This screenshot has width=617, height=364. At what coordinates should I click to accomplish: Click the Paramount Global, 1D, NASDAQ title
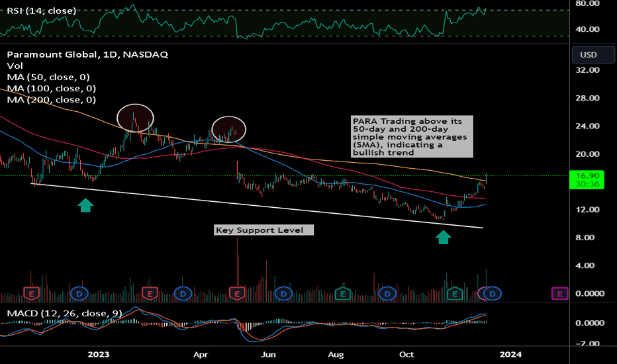tap(87, 54)
